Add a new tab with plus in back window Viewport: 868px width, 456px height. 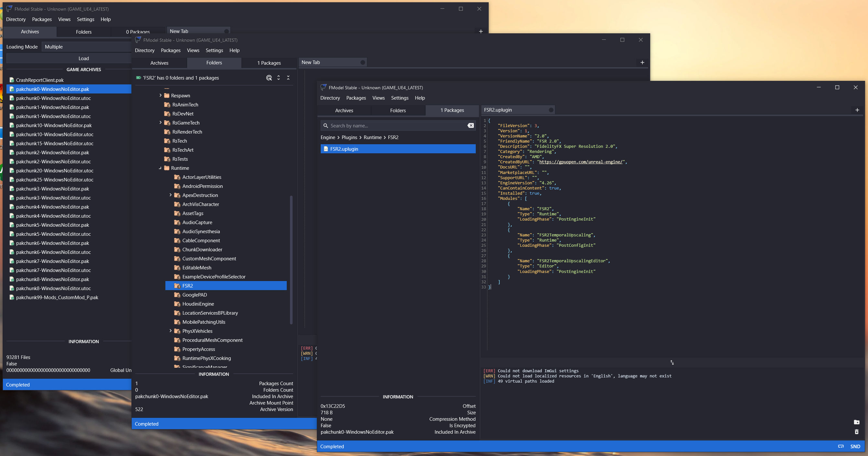[x=481, y=31]
